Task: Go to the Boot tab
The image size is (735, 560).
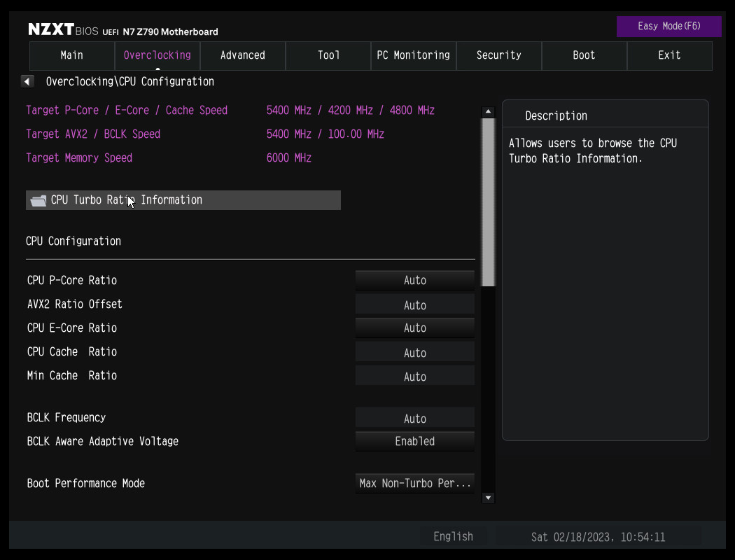Action: click(x=584, y=55)
